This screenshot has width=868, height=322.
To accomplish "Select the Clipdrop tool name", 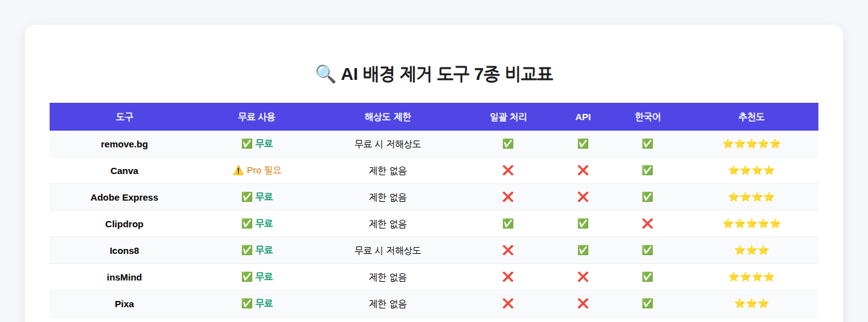I will coord(125,224).
